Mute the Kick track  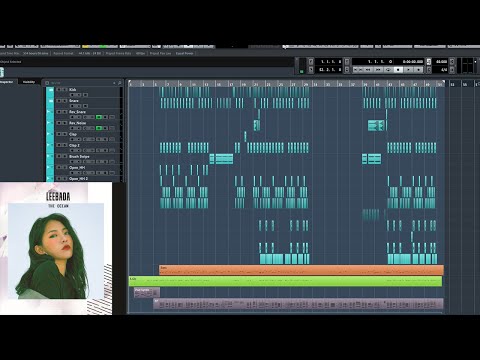tap(59, 90)
